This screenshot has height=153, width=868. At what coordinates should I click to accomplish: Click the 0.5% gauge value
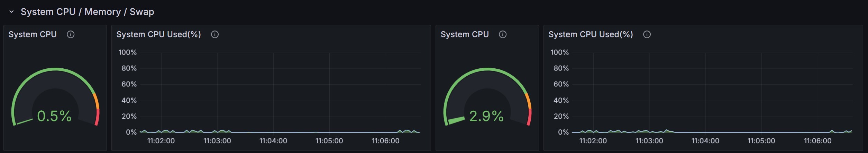click(54, 116)
